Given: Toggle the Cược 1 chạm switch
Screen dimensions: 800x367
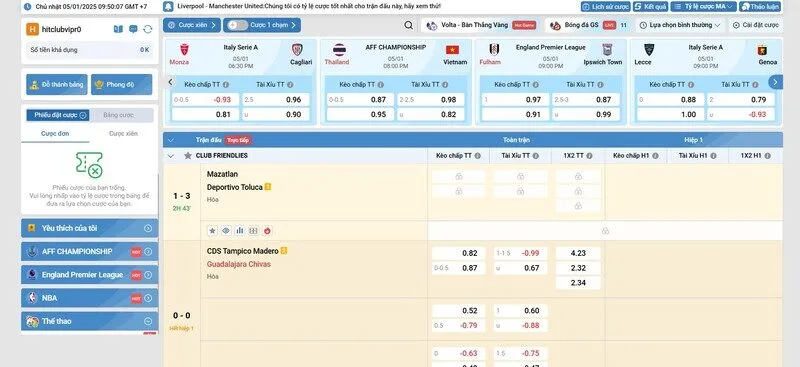Looking at the screenshot, I should point(238,25).
